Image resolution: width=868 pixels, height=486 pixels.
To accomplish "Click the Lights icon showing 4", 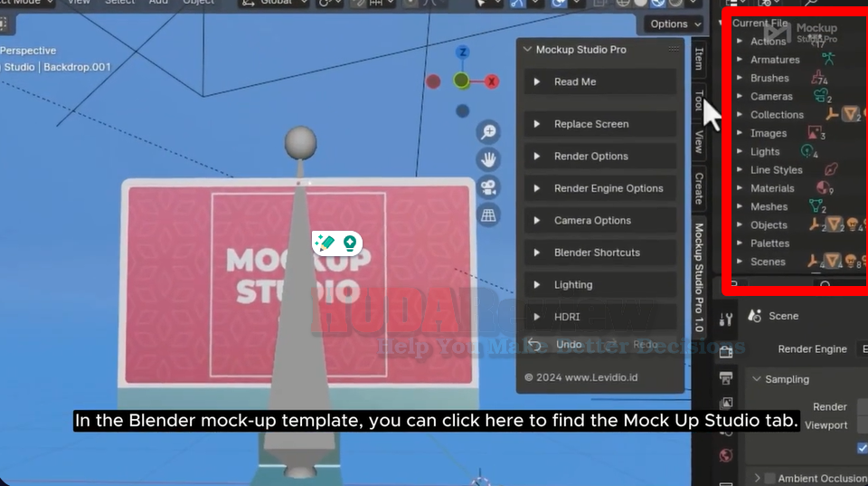I will 808,151.
